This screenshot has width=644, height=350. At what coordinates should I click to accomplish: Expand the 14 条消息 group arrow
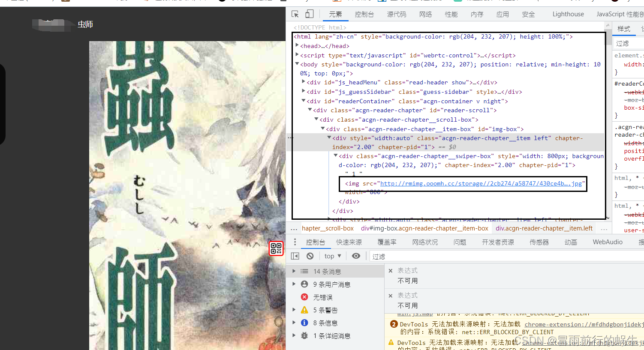coord(294,271)
